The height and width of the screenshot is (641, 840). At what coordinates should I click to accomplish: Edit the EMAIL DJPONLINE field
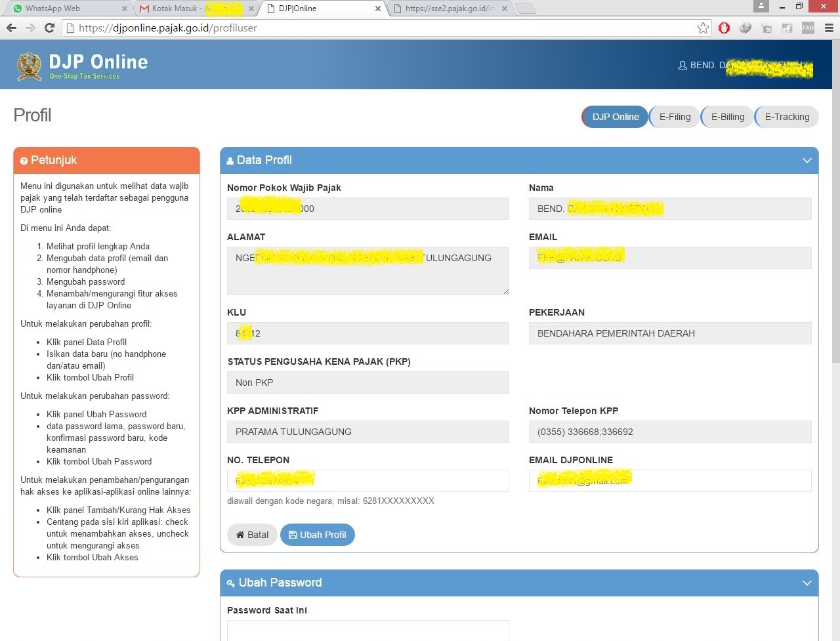click(x=670, y=481)
